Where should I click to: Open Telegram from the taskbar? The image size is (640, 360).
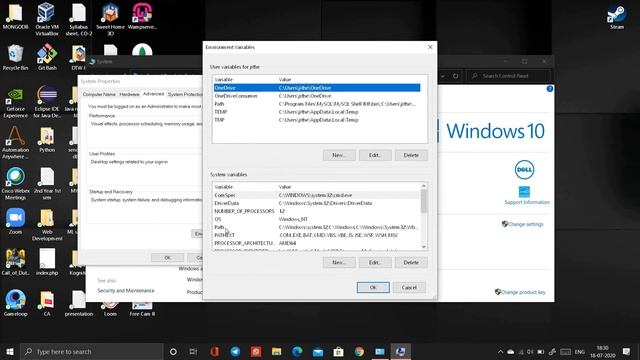(x=235, y=351)
